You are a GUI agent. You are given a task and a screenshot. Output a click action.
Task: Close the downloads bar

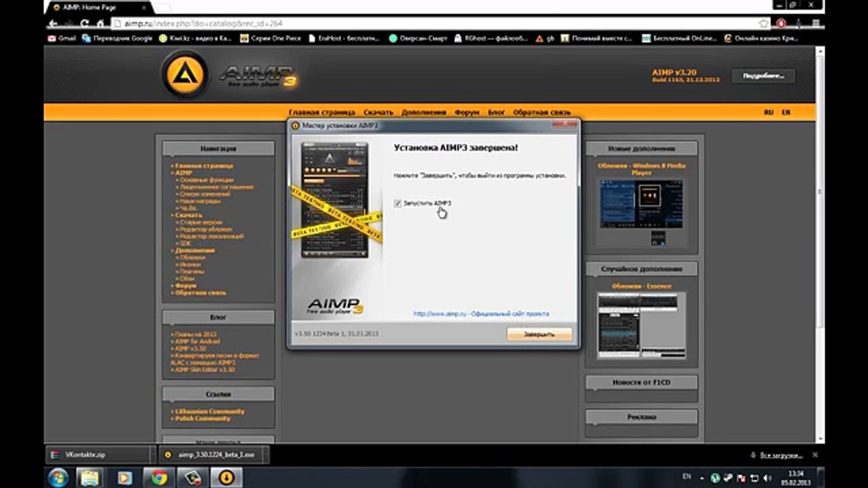click(x=815, y=455)
